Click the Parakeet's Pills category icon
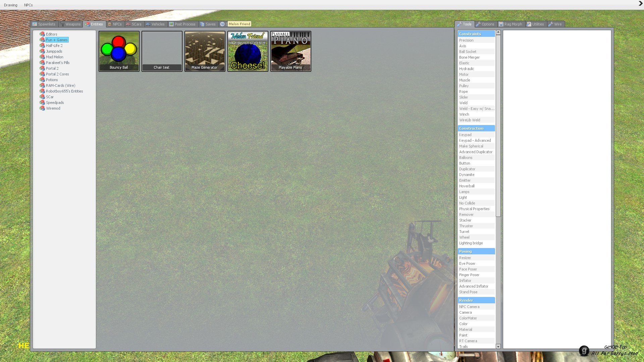The image size is (644, 362). pyautogui.click(x=42, y=63)
